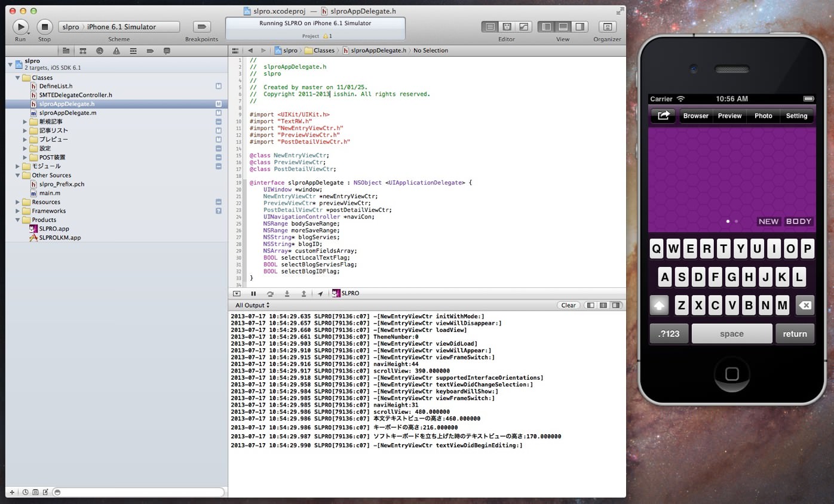
Task: Tap Browser in simulator app toolbar
Action: click(x=696, y=116)
